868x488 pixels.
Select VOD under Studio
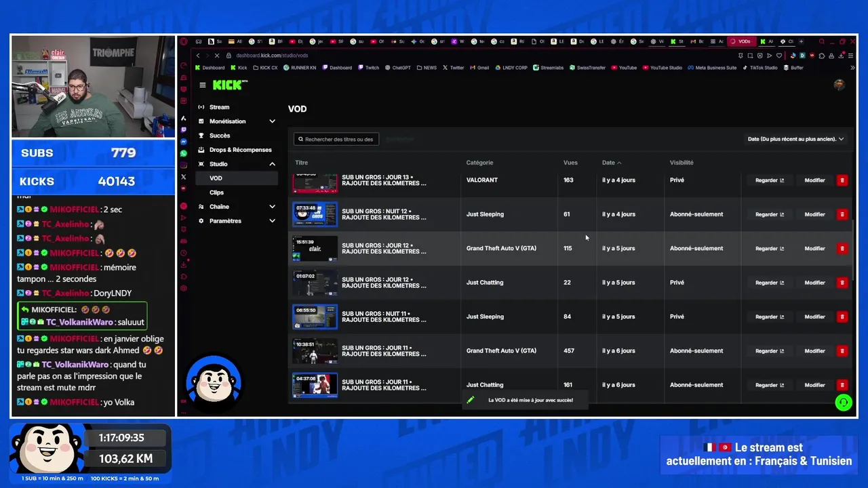[236, 178]
